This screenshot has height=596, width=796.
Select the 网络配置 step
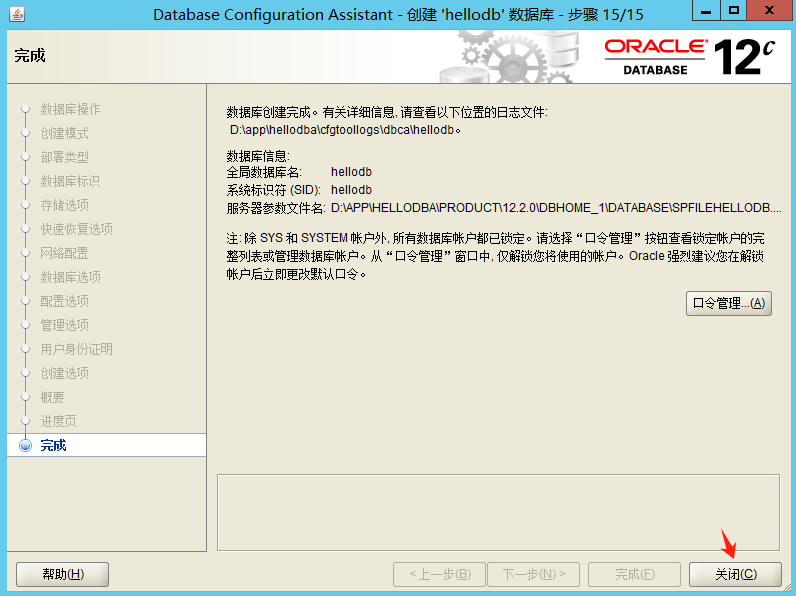pyautogui.click(x=64, y=253)
